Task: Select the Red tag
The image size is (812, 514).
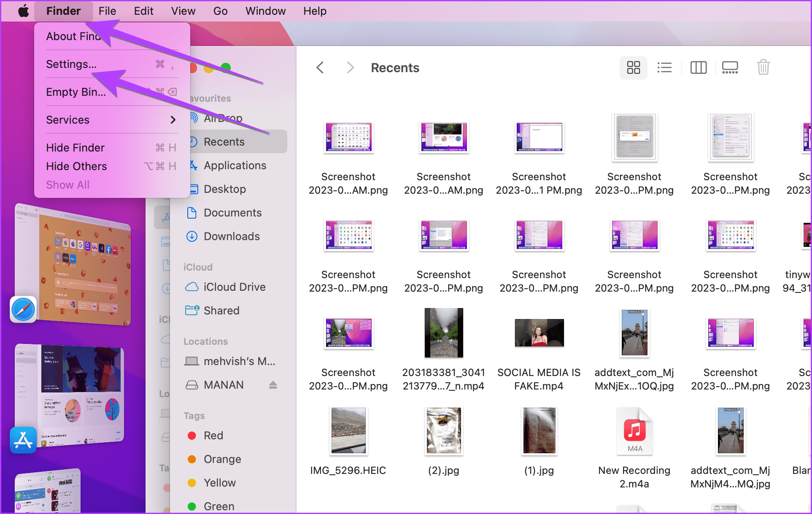Action: 213,435
